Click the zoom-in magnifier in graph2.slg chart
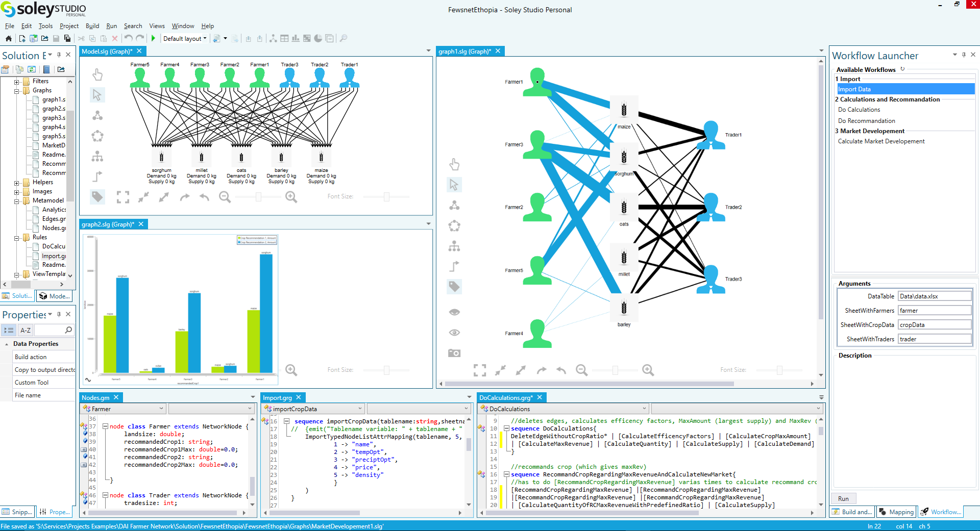This screenshot has width=980, height=531. point(291,370)
